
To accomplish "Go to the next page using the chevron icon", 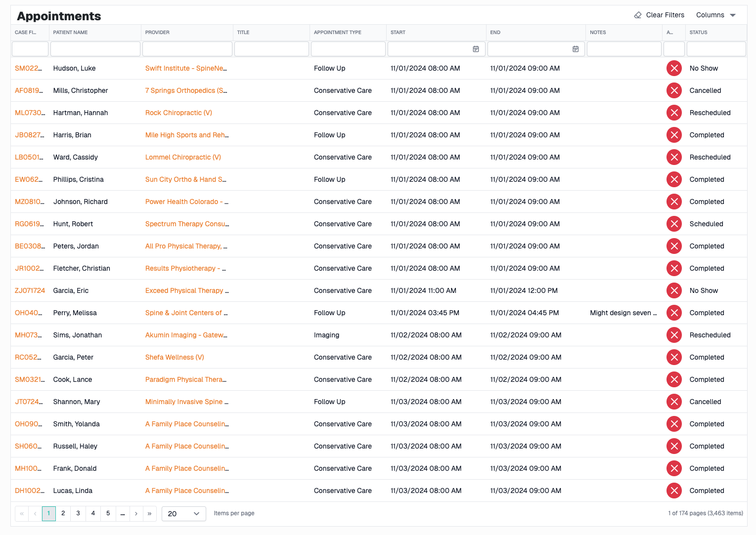I will [136, 514].
